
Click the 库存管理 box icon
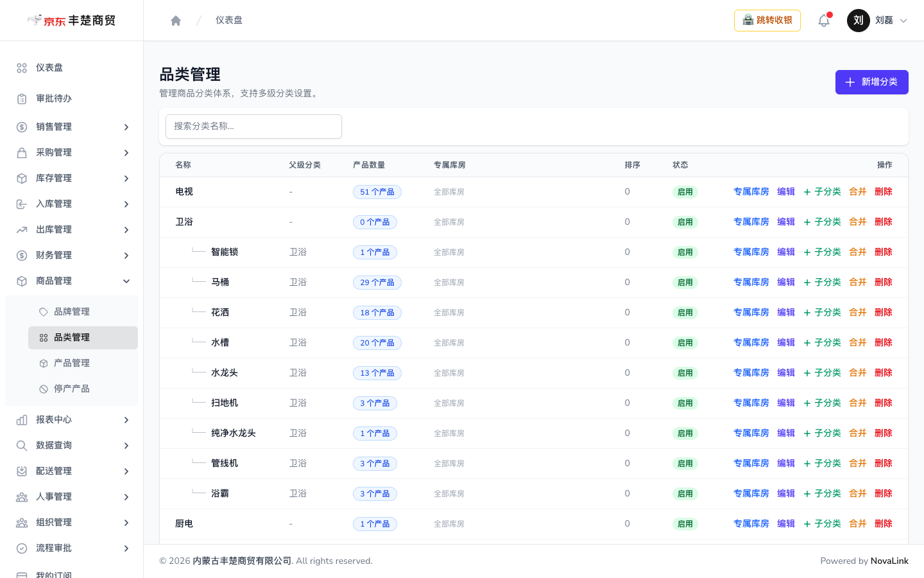[x=22, y=179]
